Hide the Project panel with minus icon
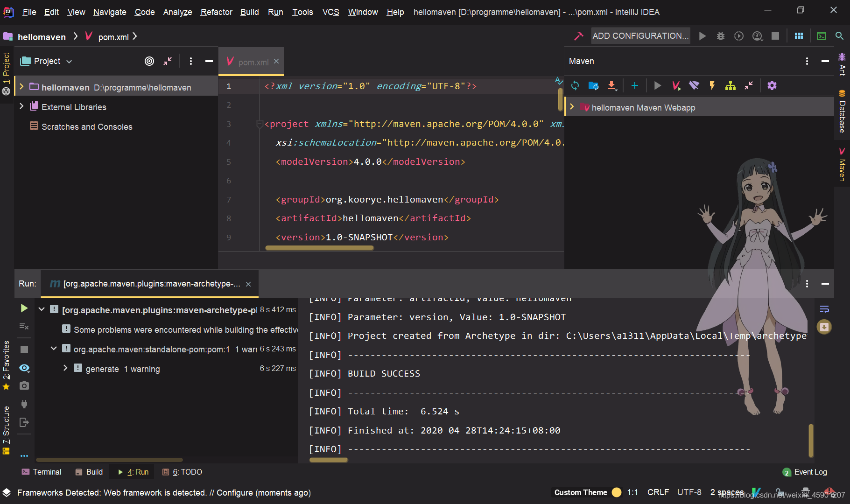This screenshot has width=850, height=504. pyautogui.click(x=209, y=61)
